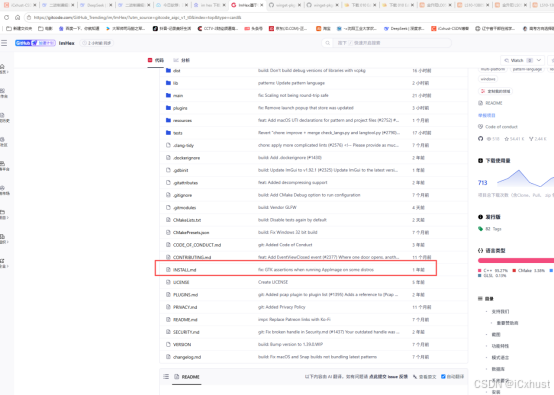Open the main folder icon
The image size is (554, 395).
point(168,95)
